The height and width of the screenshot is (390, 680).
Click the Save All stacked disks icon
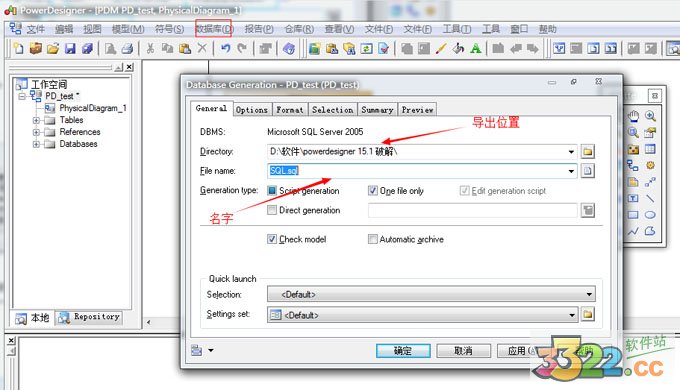[x=87, y=48]
